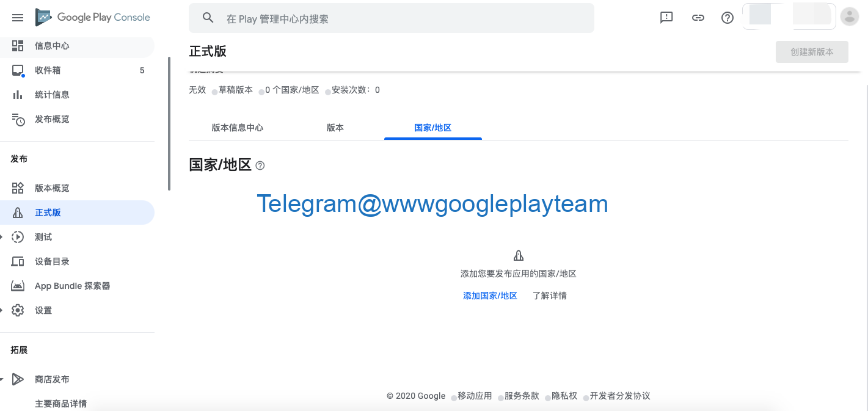Click the App Bundle 探索器 icon
The height and width of the screenshot is (411, 868).
pyautogui.click(x=18, y=286)
